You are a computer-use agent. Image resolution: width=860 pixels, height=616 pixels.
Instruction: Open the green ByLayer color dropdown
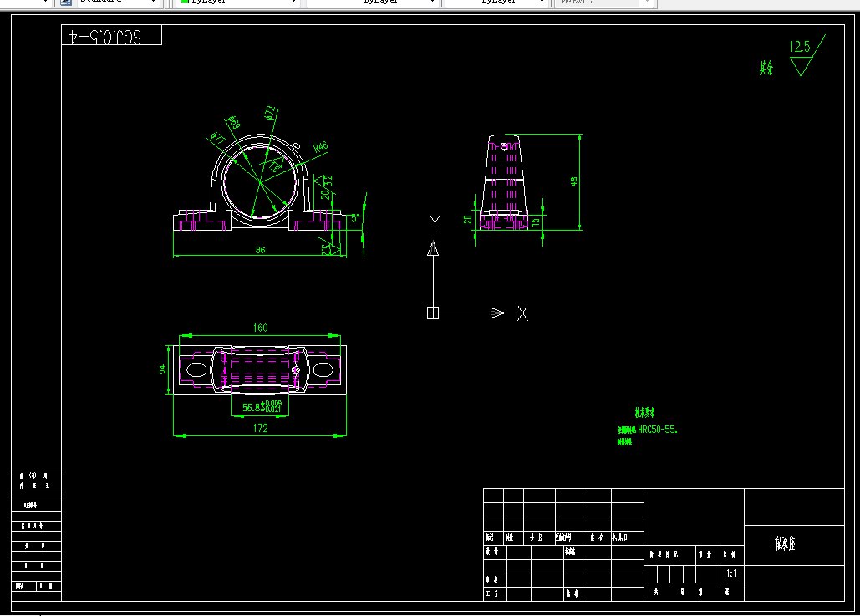[237, 3]
